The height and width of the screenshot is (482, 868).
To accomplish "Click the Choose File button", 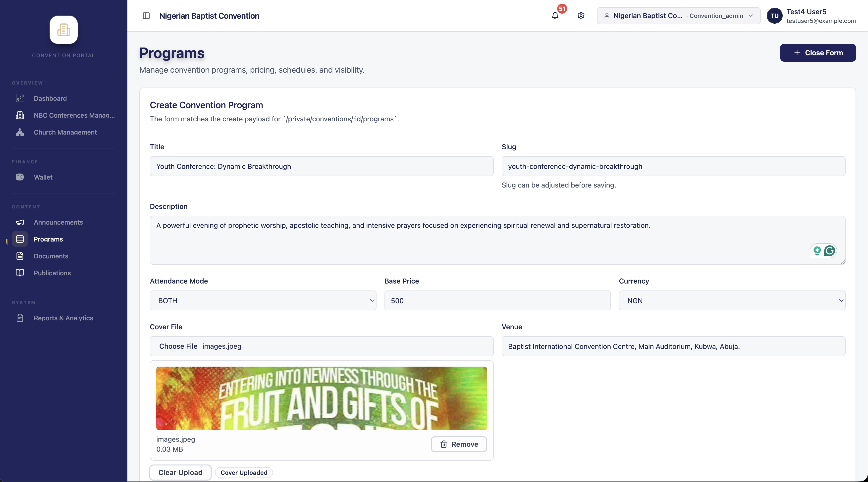I will 178,346.
